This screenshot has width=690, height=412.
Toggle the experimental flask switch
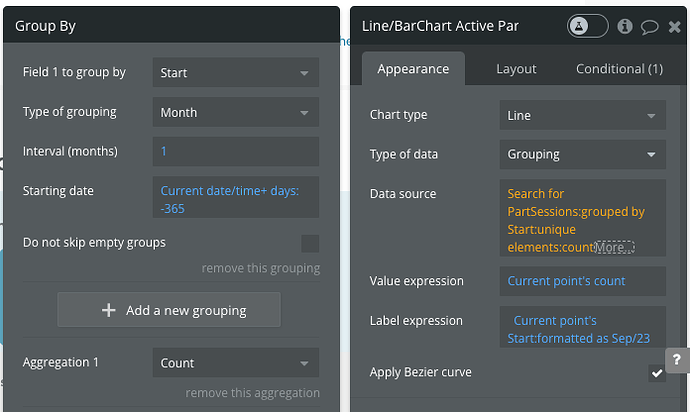(x=587, y=26)
